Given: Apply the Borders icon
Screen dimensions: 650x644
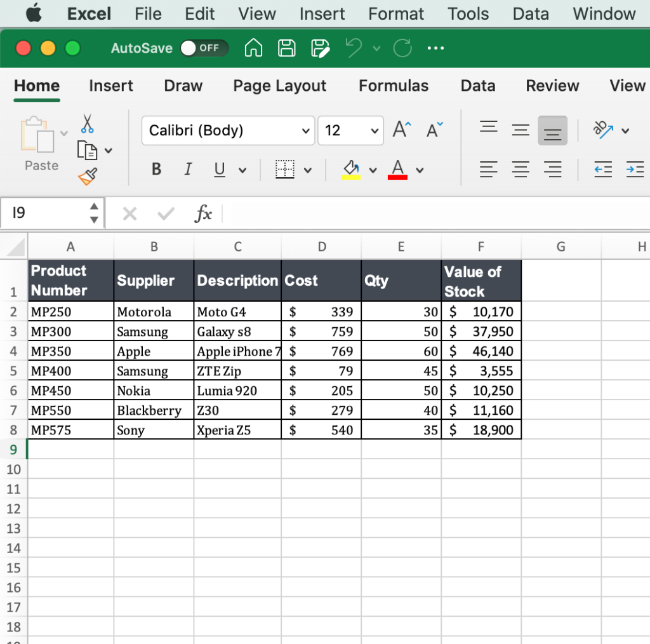Looking at the screenshot, I should (285, 169).
